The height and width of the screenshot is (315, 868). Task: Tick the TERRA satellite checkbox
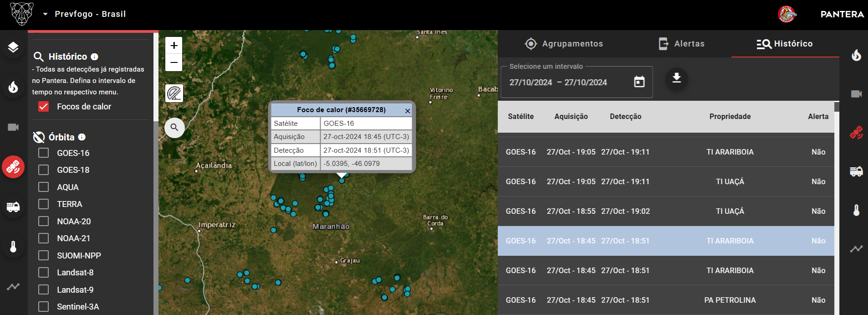[44, 204]
